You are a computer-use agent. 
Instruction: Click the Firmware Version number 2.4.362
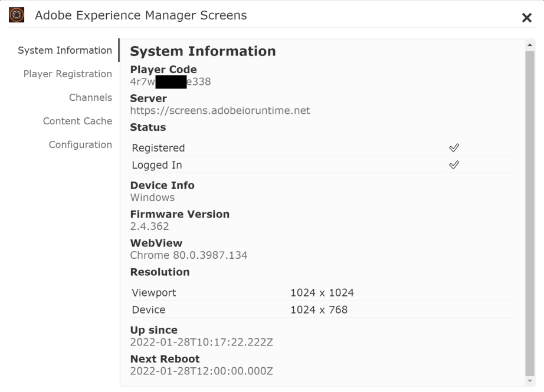(x=149, y=226)
